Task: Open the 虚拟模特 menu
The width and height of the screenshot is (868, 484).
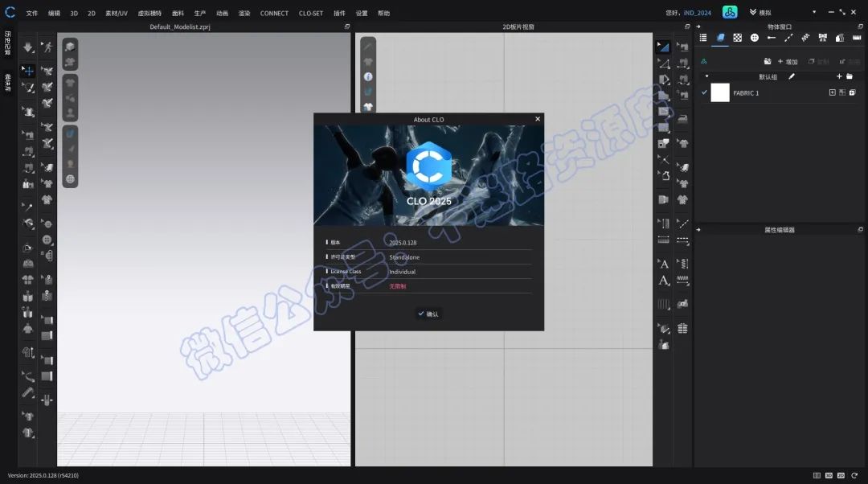Action: [149, 14]
